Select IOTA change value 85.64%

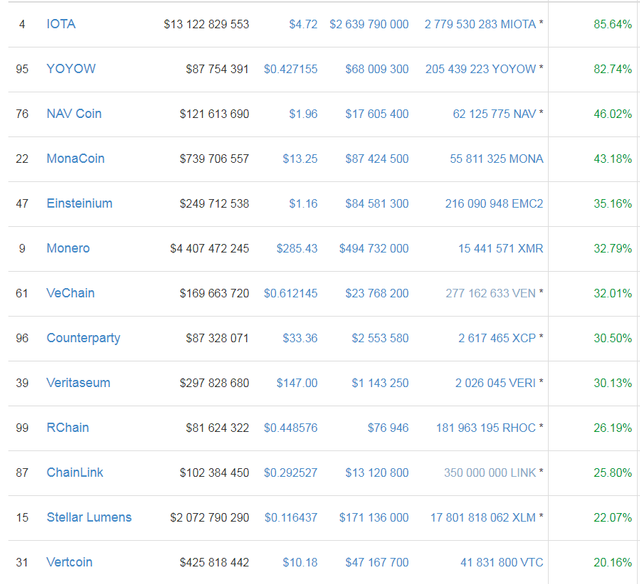coord(613,24)
